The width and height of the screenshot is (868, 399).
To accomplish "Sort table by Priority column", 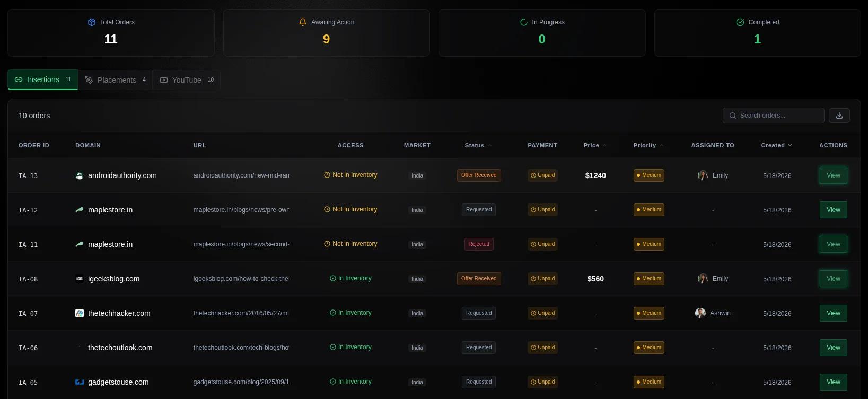I will [x=648, y=145].
